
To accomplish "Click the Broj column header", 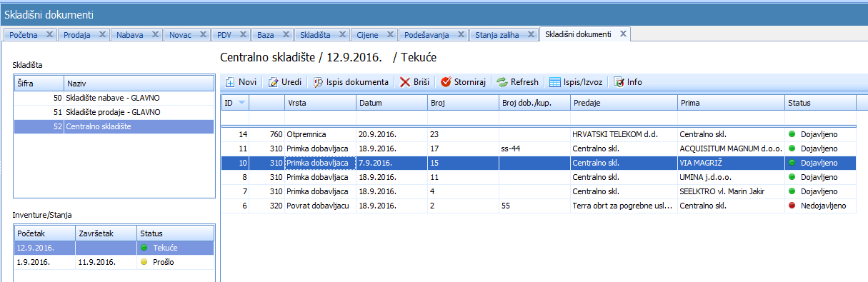I will (x=464, y=103).
